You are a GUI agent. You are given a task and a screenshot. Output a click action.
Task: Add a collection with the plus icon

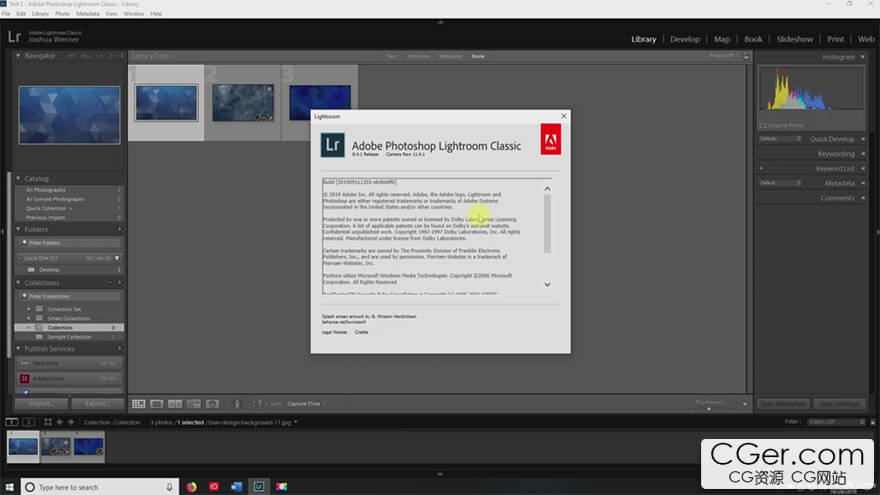(120, 283)
